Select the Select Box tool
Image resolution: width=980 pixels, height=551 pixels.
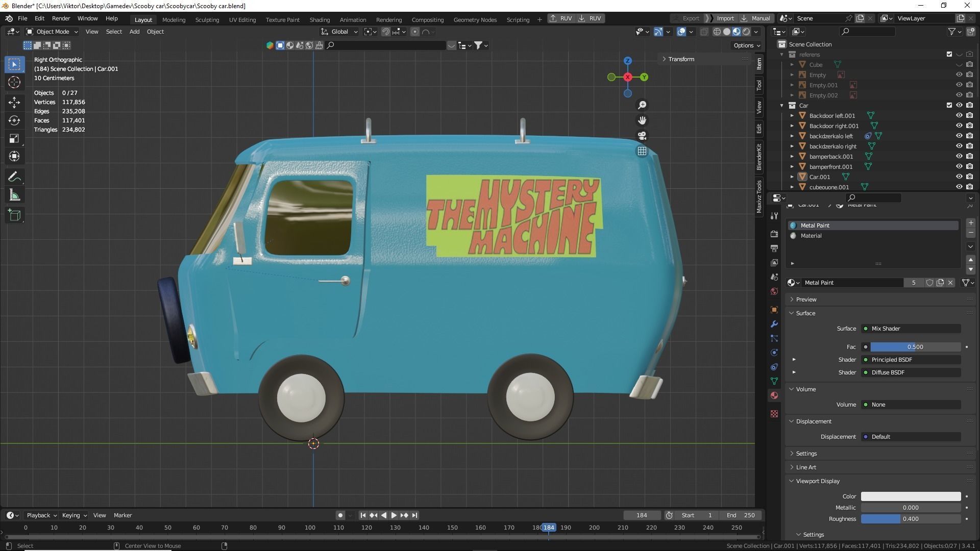pos(14,64)
